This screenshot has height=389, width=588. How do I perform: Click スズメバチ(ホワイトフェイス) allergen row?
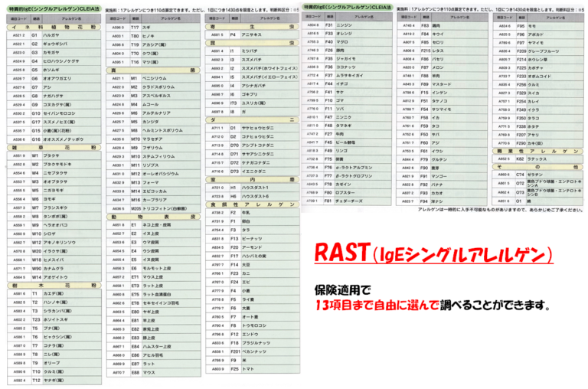253,68
